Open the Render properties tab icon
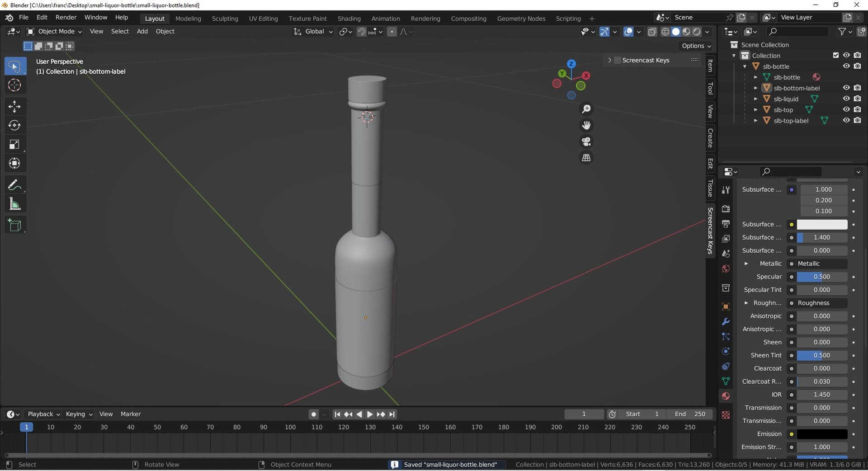Viewport: 868px width, 471px height. [726, 209]
